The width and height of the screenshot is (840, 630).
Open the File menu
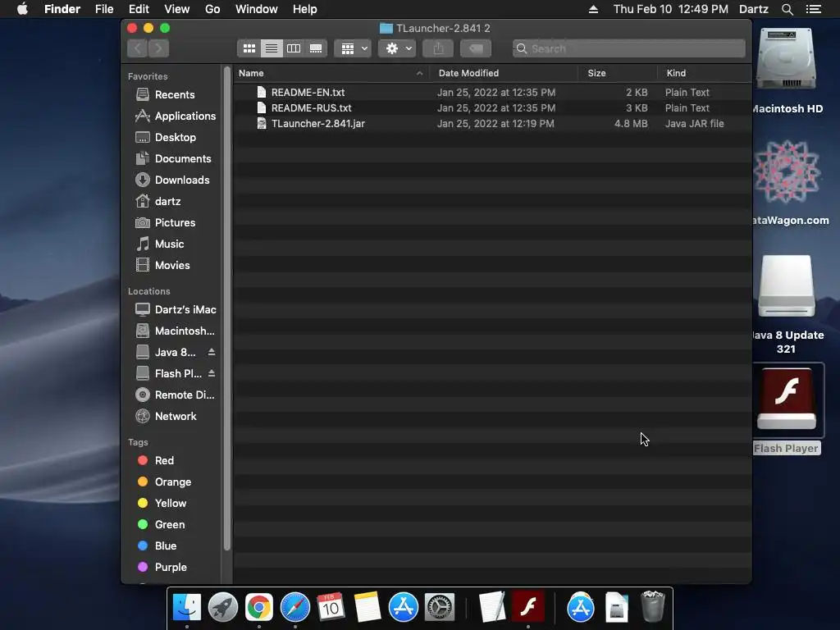[x=104, y=9]
